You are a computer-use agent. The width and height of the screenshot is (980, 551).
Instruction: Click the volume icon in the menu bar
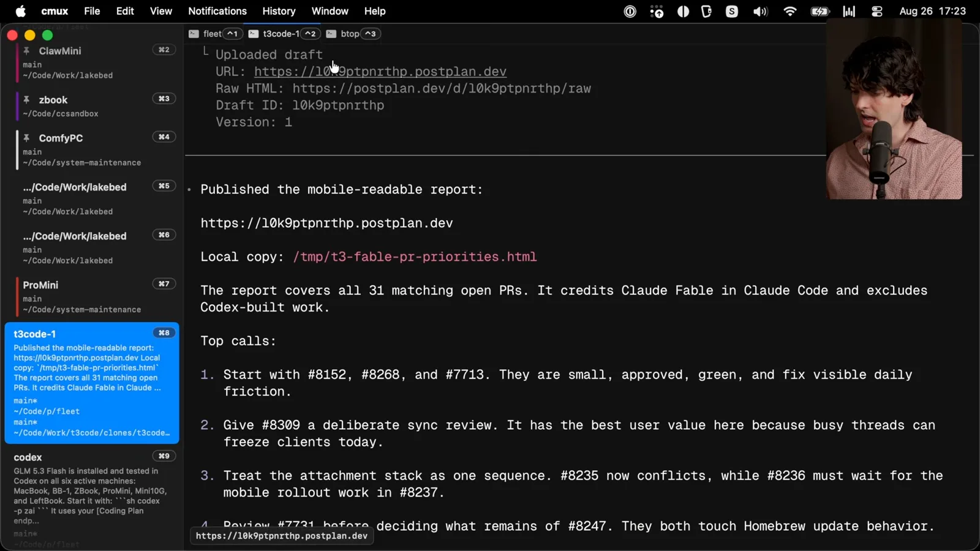pyautogui.click(x=760, y=11)
